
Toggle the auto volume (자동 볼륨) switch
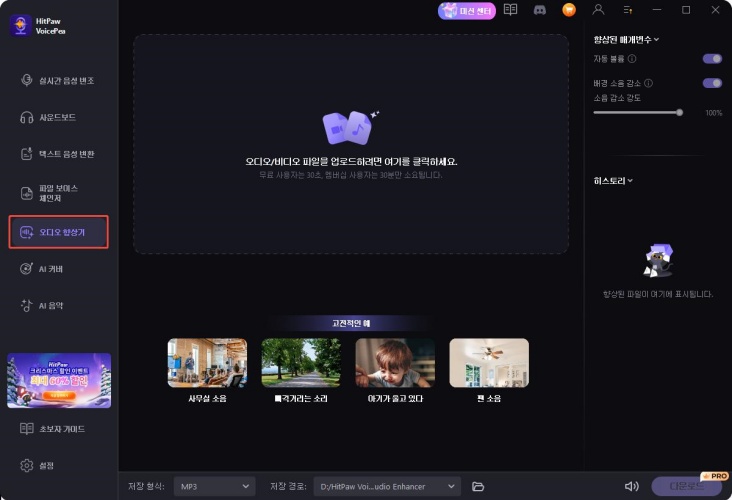tap(712, 59)
